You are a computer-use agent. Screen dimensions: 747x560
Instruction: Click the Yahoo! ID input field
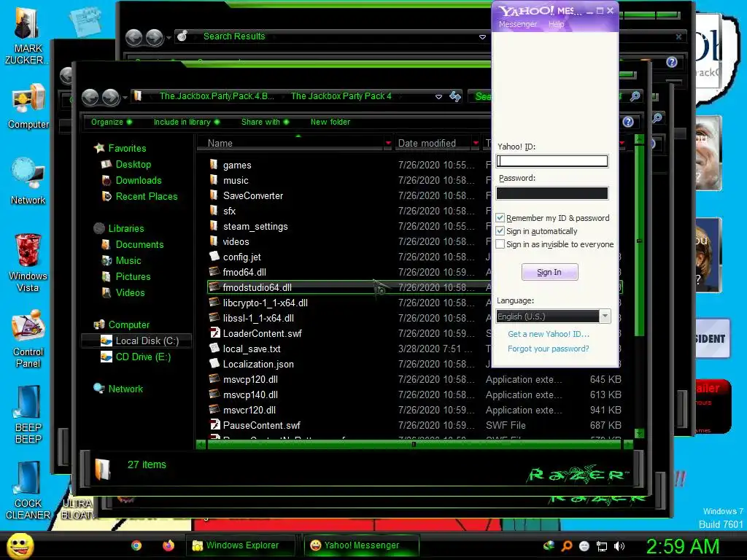(x=552, y=161)
